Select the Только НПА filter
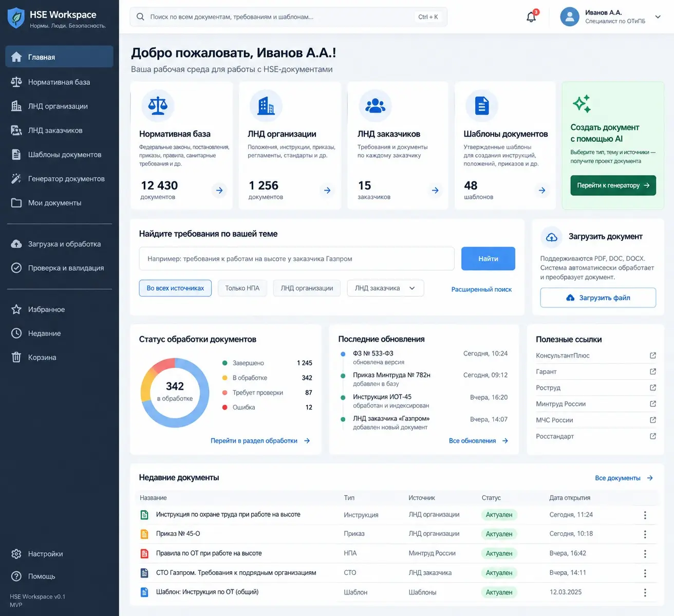 (x=242, y=288)
